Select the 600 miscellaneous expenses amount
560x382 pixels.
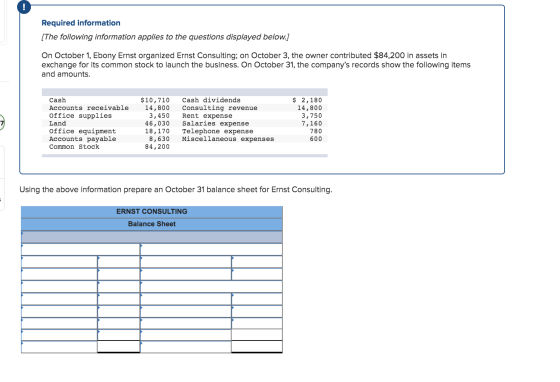(x=316, y=139)
